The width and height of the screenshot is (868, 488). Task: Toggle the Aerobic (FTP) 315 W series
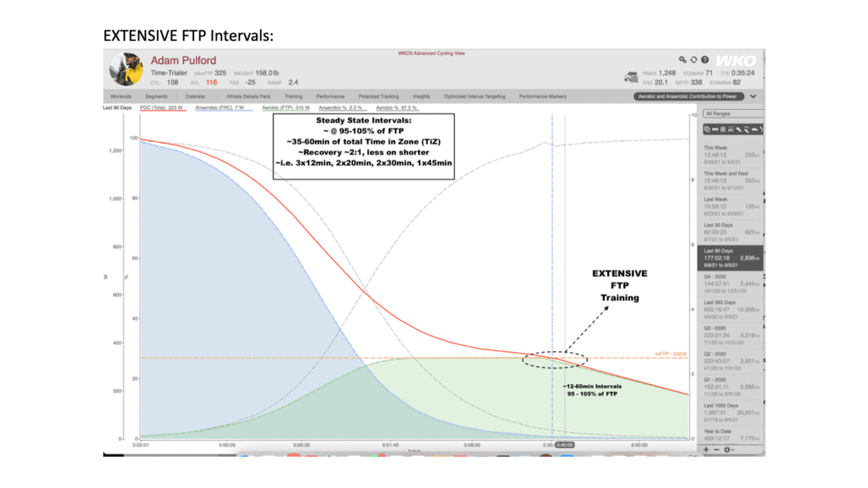click(x=286, y=106)
